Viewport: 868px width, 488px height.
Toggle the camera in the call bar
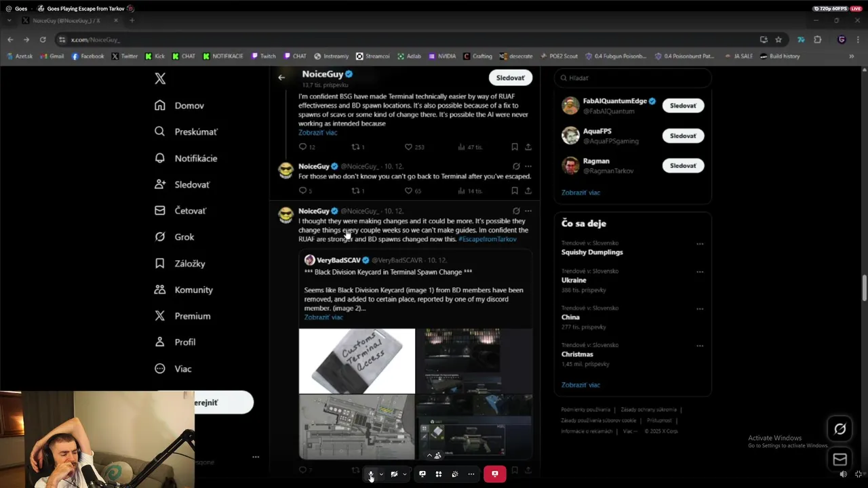click(x=394, y=474)
